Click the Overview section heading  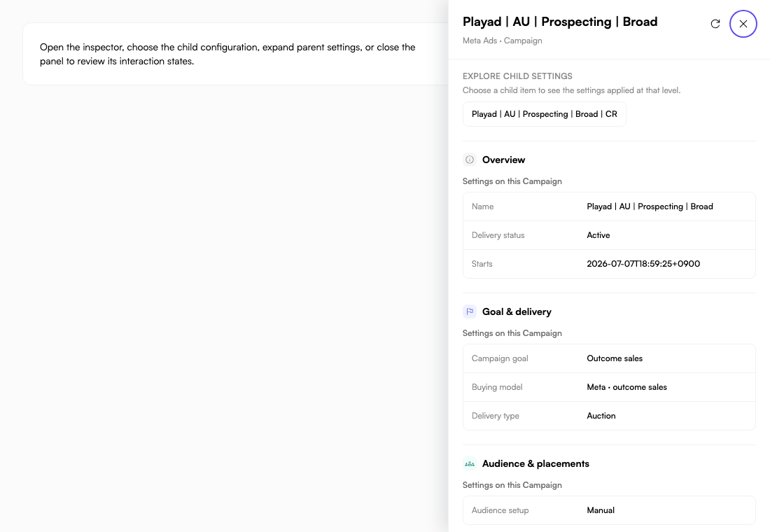coord(503,160)
